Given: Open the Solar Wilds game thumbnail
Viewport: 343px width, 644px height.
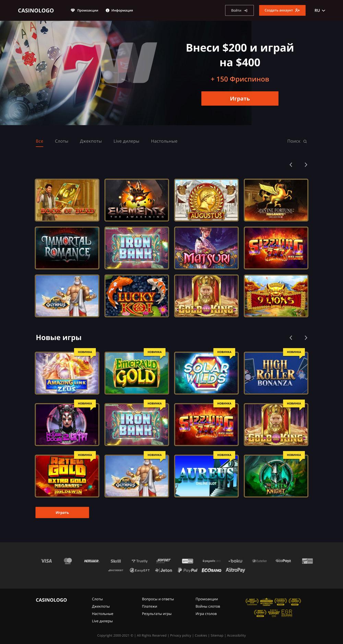Looking at the screenshot, I should [x=206, y=373].
